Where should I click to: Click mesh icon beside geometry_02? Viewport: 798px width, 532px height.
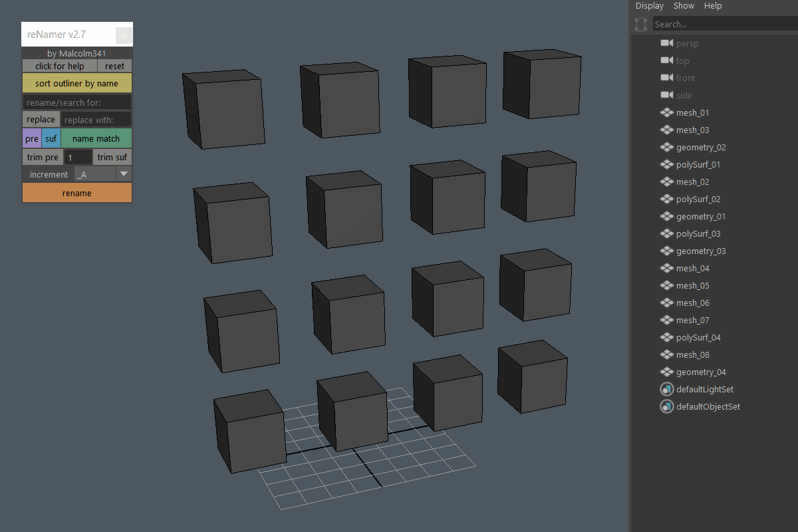(x=667, y=147)
